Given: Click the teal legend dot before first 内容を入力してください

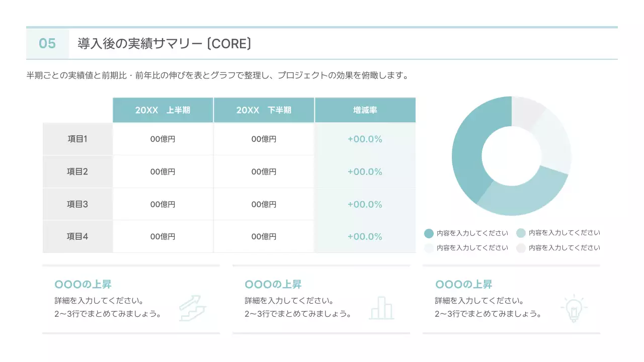Looking at the screenshot, I should click(428, 233).
